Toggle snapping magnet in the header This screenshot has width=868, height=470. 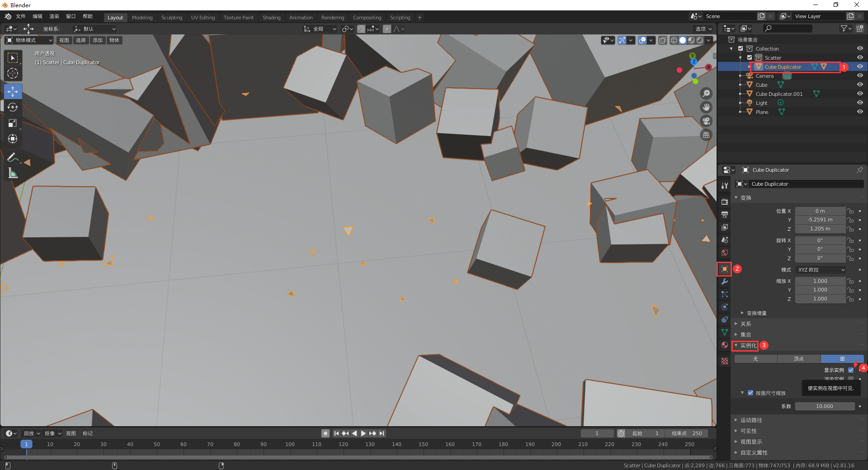click(x=361, y=29)
